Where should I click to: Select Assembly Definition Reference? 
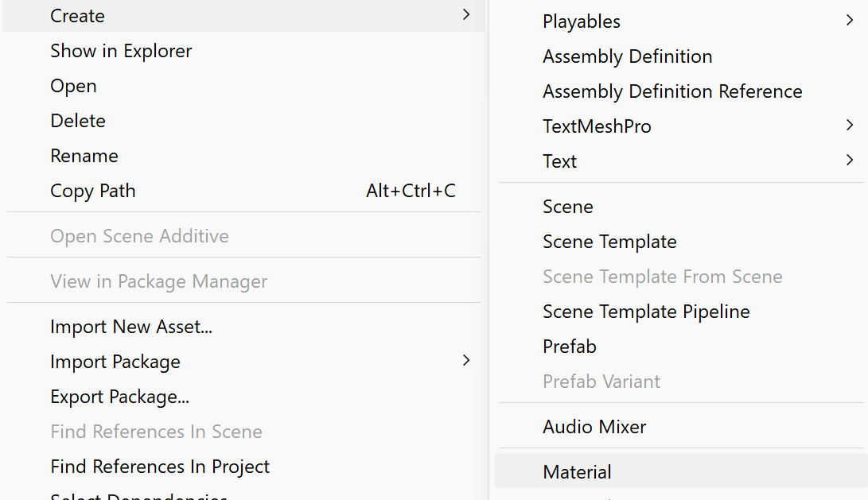tap(672, 91)
